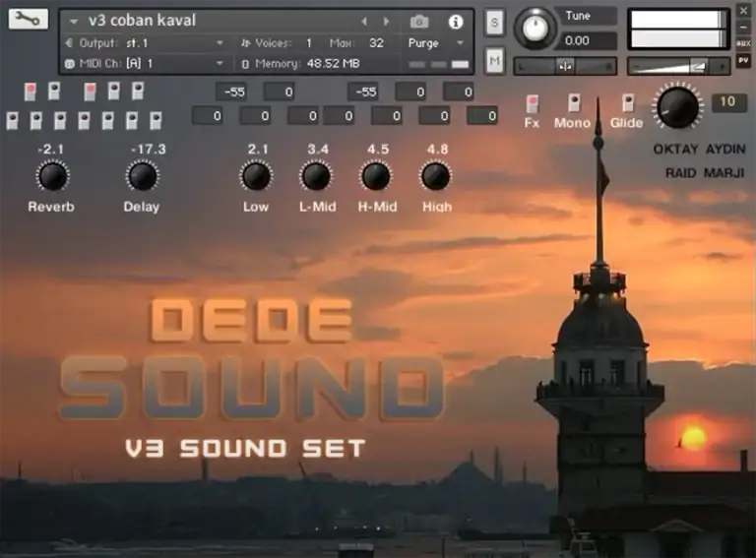Viewport: 756px width, 558px height.
Task: Click the Delay knob
Action: 142,176
